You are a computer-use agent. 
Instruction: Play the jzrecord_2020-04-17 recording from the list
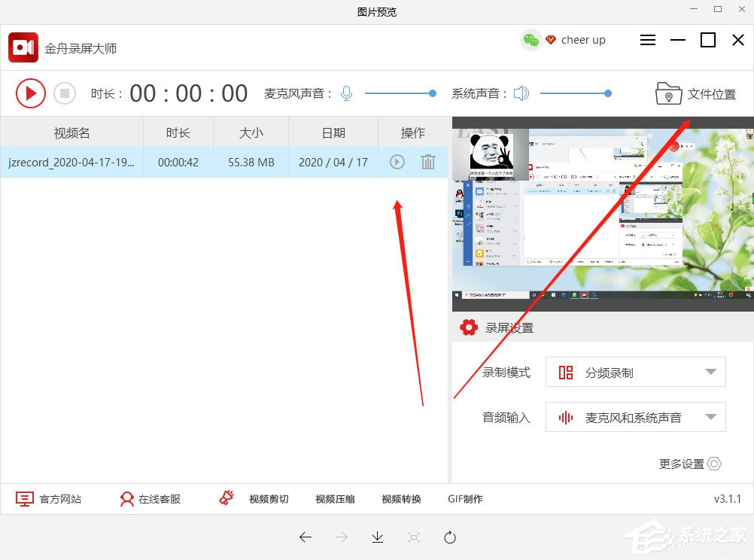(x=397, y=161)
